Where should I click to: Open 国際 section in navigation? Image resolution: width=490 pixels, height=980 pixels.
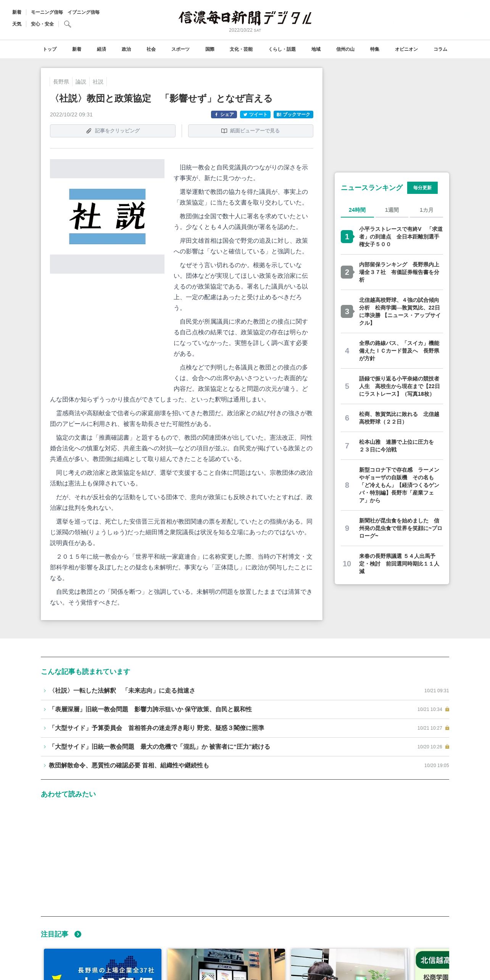coord(210,49)
